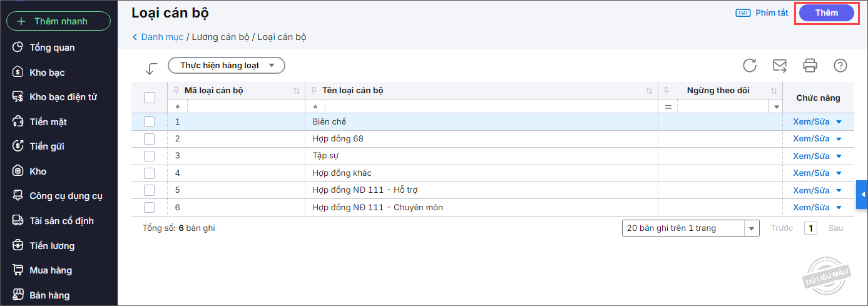Expand the Xem/Sửa arrow for Hợp đồng 68
Screen dimensions: 868x306
[x=839, y=139]
